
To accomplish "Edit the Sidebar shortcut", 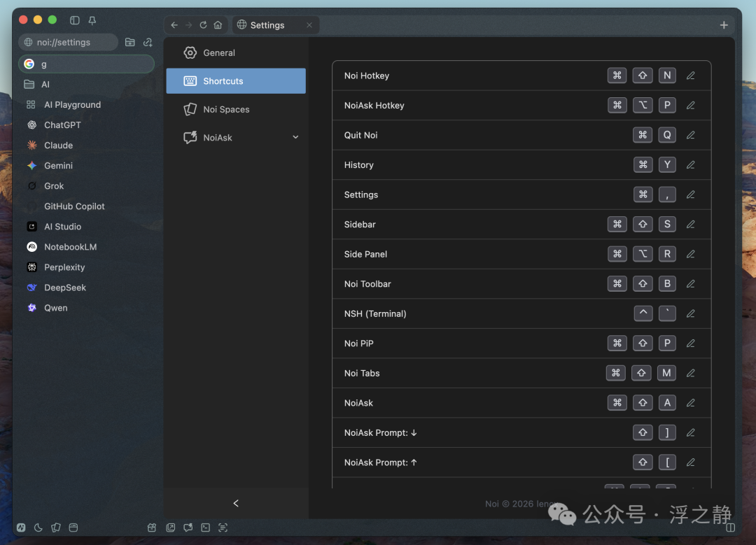I will (690, 225).
